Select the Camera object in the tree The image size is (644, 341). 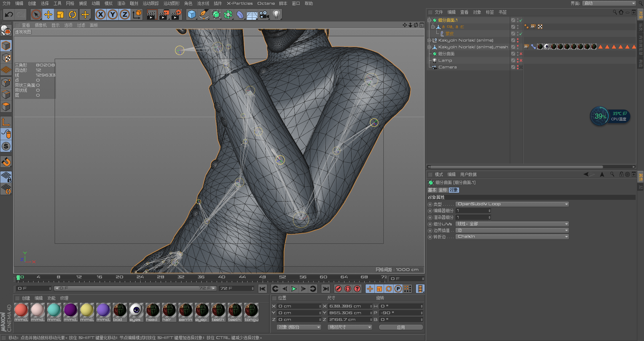click(x=447, y=67)
